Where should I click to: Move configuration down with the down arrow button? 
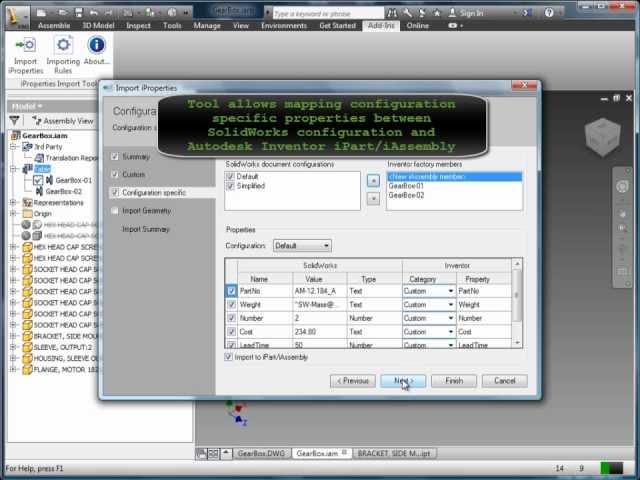click(x=373, y=198)
